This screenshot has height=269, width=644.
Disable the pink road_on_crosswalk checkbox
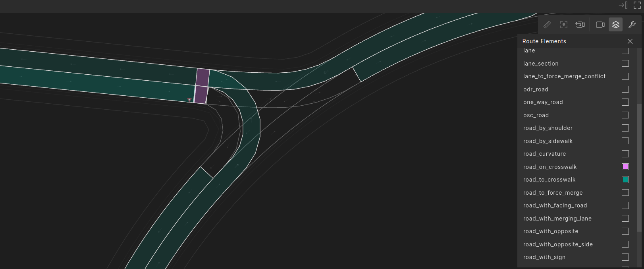point(625,167)
